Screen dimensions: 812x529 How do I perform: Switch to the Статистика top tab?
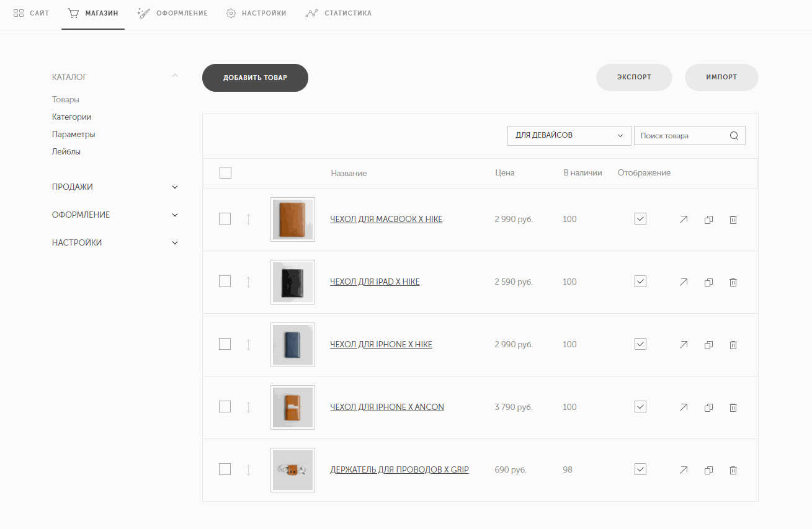pos(339,13)
